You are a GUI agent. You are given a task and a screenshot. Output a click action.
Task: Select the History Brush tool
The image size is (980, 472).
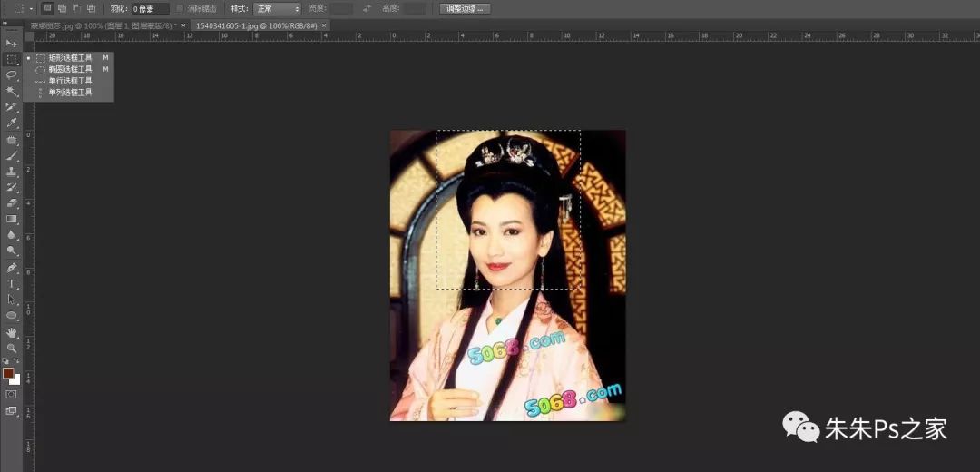click(11, 187)
